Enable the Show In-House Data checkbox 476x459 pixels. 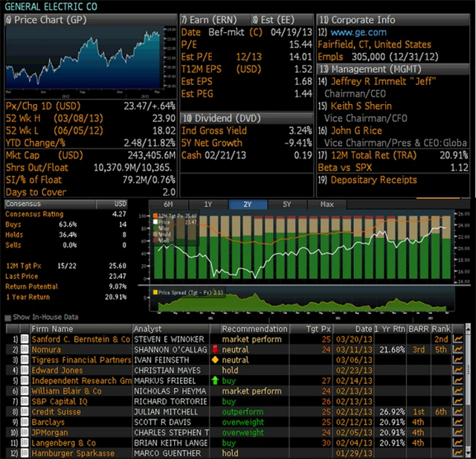tap(7, 318)
